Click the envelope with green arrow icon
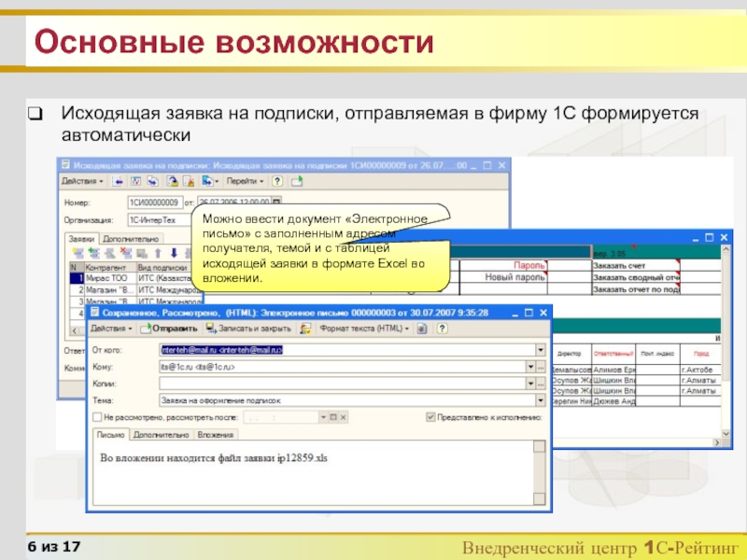 coord(297,181)
